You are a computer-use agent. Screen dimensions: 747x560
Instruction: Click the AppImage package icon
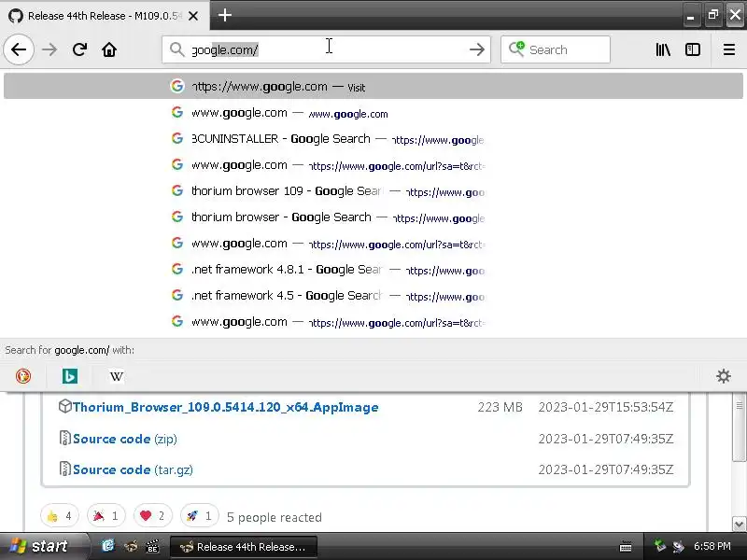[64, 406]
